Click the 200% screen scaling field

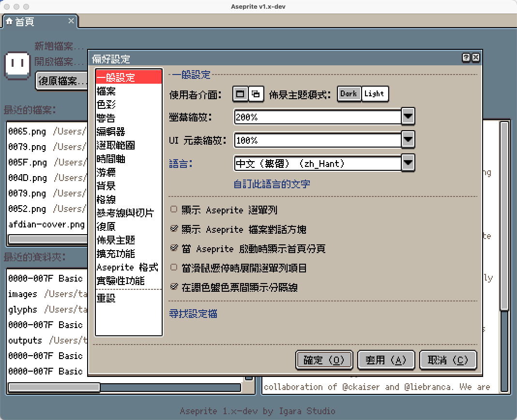point(318,117)
